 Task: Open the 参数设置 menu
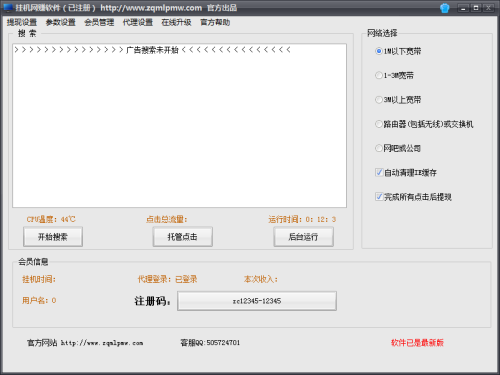click(x=61, y=22)
